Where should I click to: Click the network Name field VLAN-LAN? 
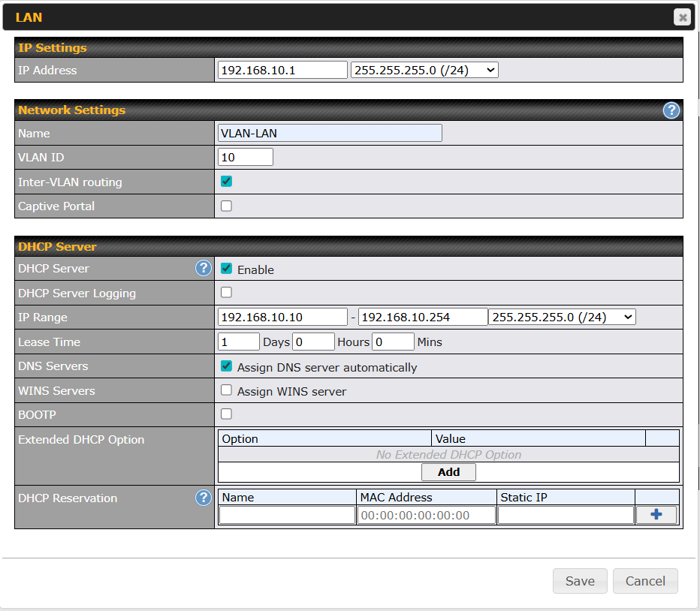(330, 133)
